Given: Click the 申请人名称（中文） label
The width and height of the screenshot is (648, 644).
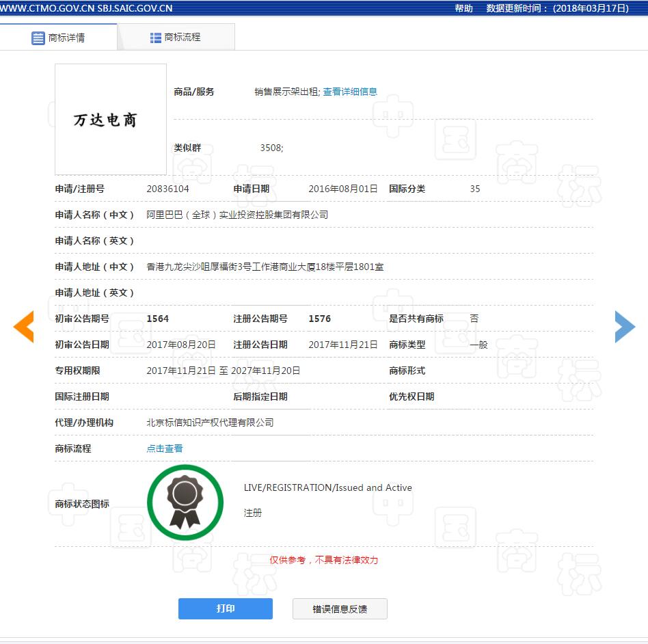Looking at the screenshot, I should point(94,215).
